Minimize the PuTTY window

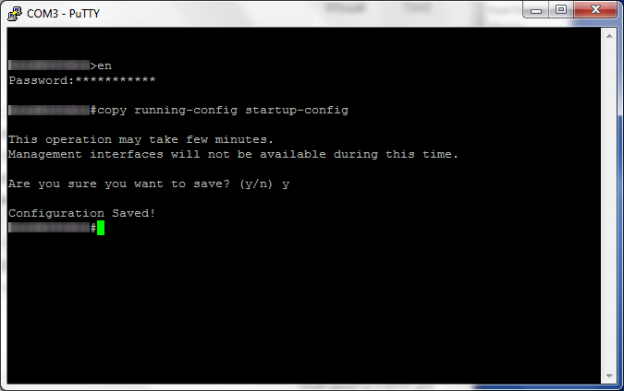tap(536, 10)
